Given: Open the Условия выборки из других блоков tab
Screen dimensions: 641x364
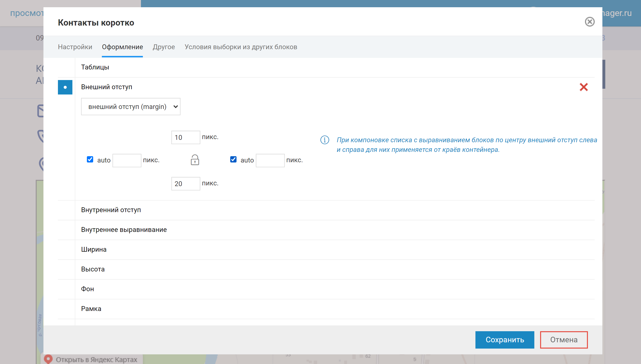Looking at the screenshot, I should tap(241, 47).
